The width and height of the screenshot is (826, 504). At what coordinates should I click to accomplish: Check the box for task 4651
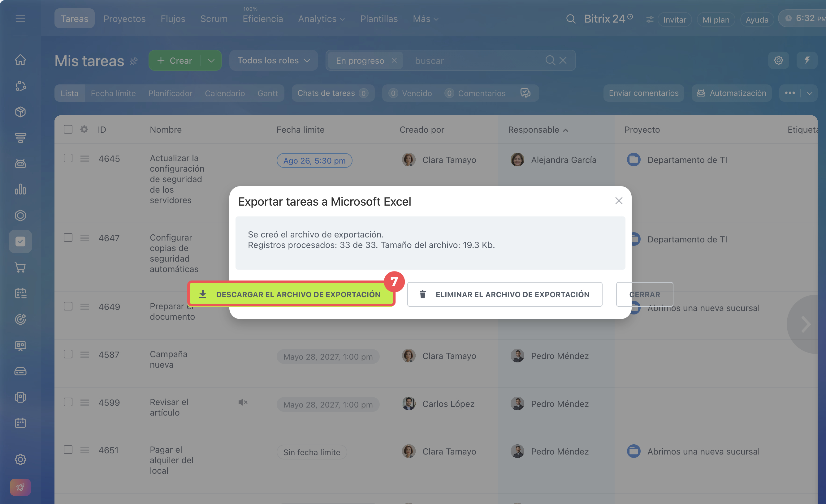[x=68, y=449]
